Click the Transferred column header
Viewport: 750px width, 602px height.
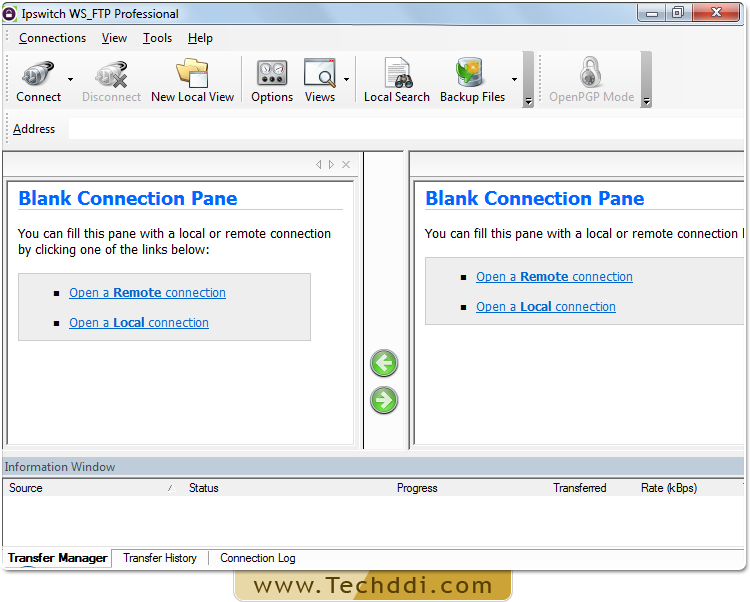tap(580, 488)
